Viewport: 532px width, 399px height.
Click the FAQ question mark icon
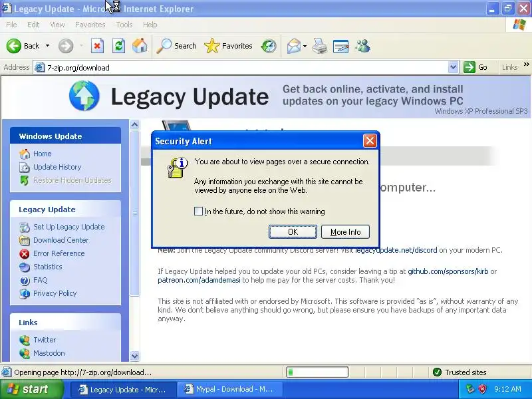pos(25,280)
